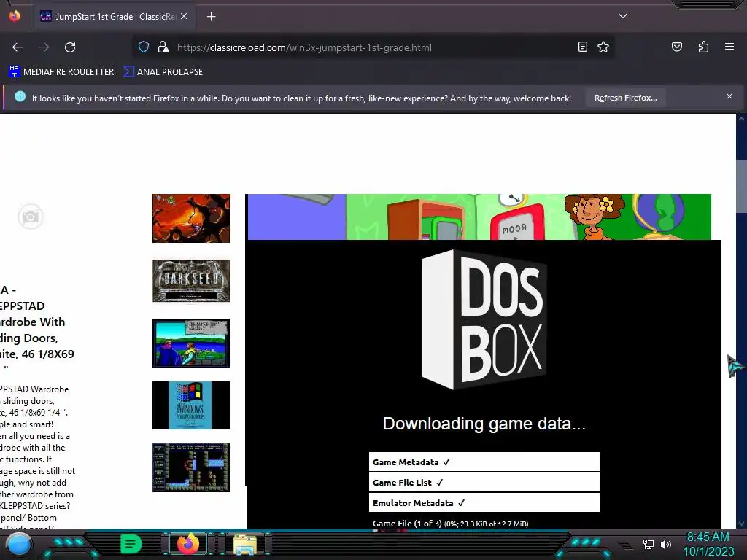Dismiss the Firefox notification bar
Image resolution: width=747 pixels, height=560 pixels.
[729, 97]
